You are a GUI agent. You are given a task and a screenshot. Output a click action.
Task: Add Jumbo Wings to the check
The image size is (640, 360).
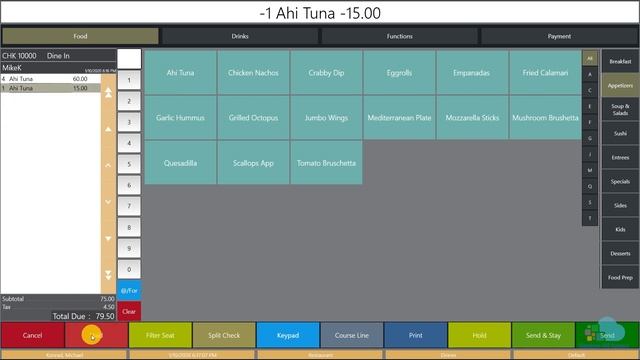pos(326,118)
